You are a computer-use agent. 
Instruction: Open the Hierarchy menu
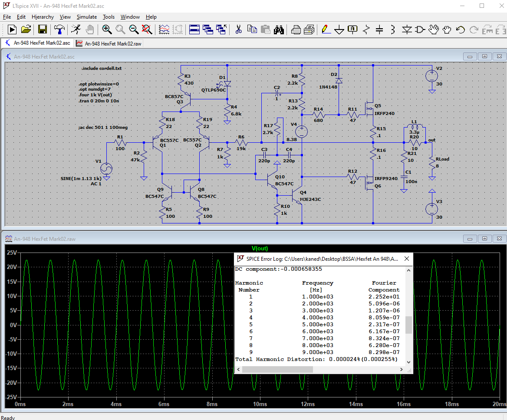[x=43, y=17]
